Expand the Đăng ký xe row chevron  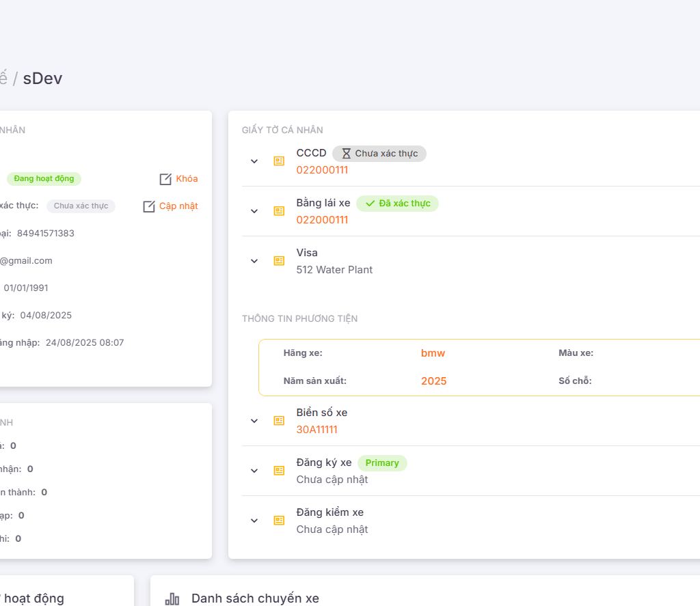click(x=254, y=471)
